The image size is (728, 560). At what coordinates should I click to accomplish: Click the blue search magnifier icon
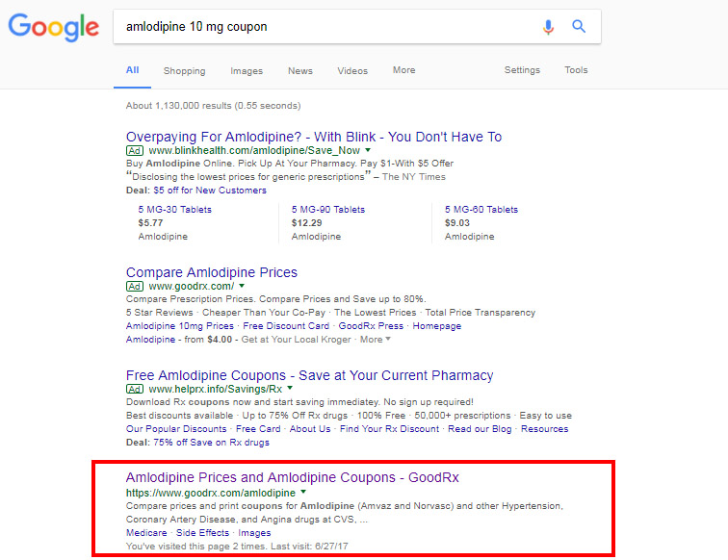click(579, 26)
